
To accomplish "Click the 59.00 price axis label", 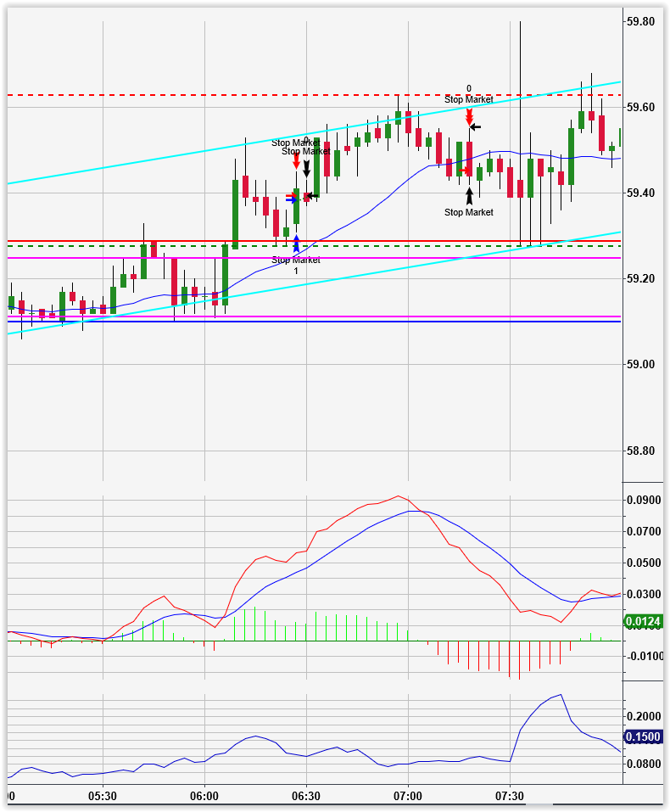I will coord(640,365).
